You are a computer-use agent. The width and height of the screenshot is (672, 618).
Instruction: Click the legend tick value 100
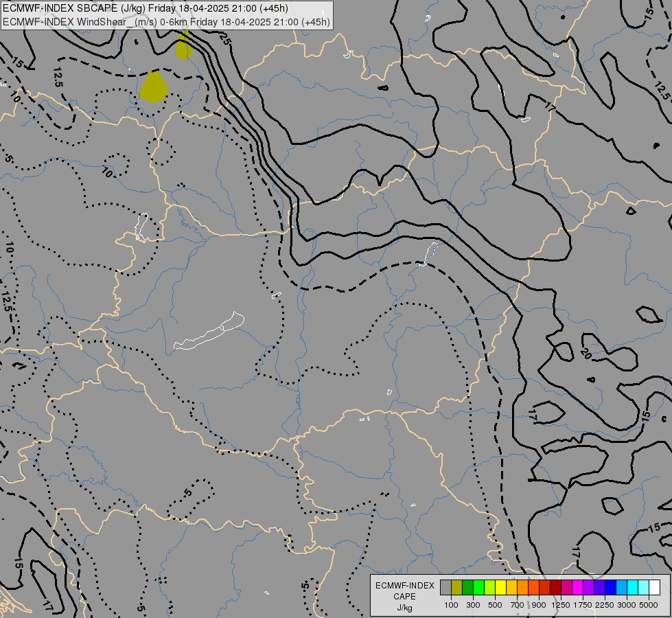pyautogui.click(x=451, y=605)
